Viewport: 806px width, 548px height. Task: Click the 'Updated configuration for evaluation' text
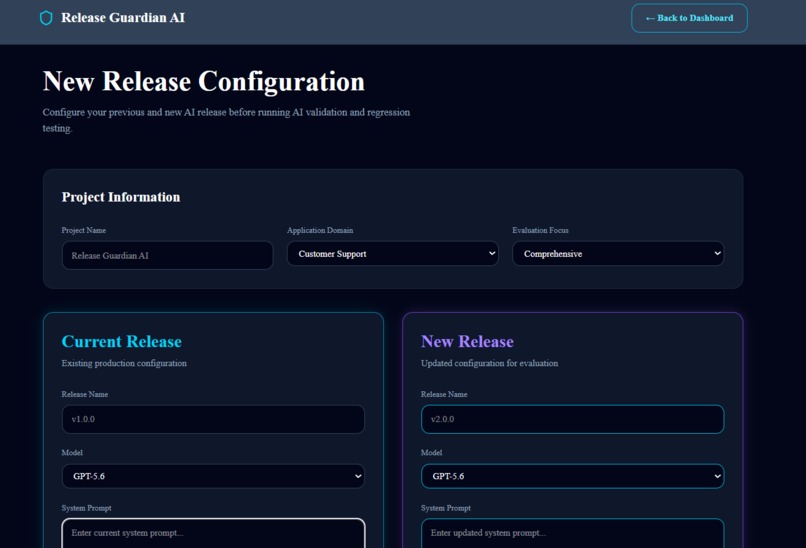[489, 363]
